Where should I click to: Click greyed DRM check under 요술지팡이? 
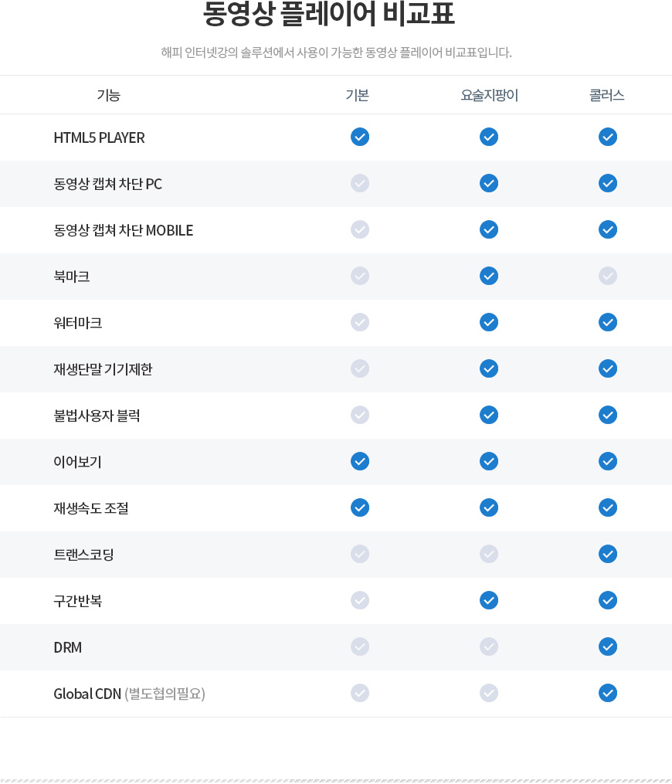pos(489,647)
